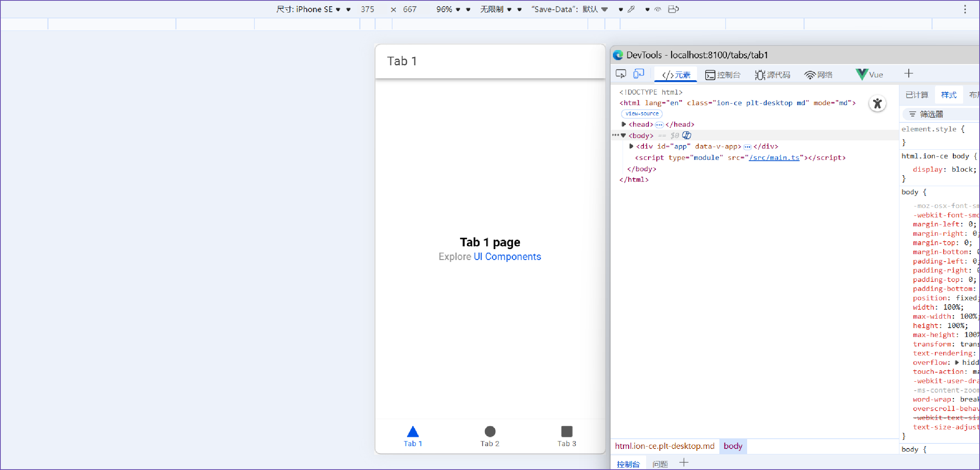Switch to Tab 2 in the app

coord(490,436)
